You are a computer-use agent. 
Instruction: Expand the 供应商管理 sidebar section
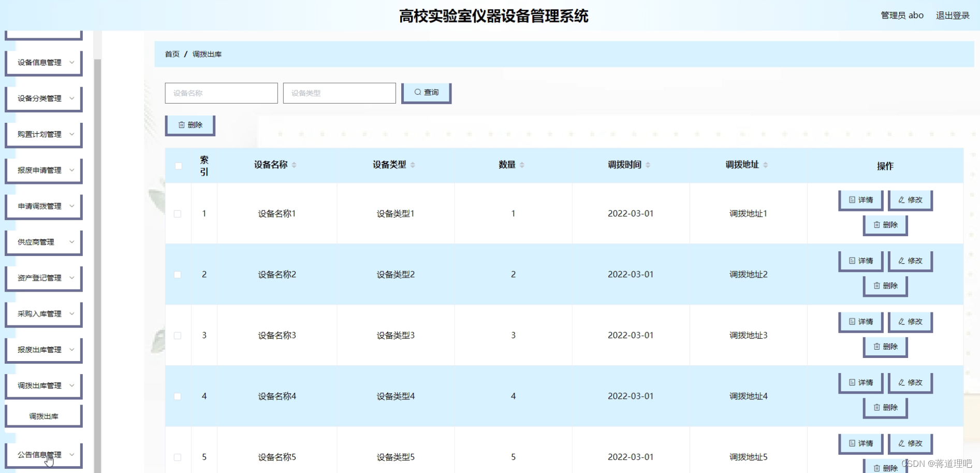tap(43, 241)
